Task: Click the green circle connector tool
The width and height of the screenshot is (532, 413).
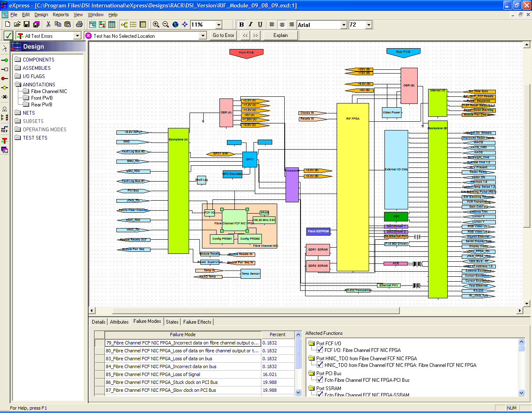Action: tap(5, 60)
